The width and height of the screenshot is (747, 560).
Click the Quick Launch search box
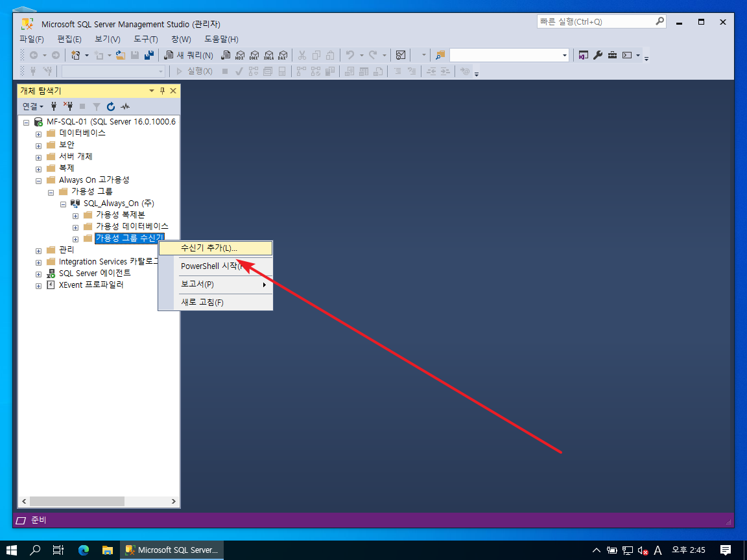click(x=601, y=22)
